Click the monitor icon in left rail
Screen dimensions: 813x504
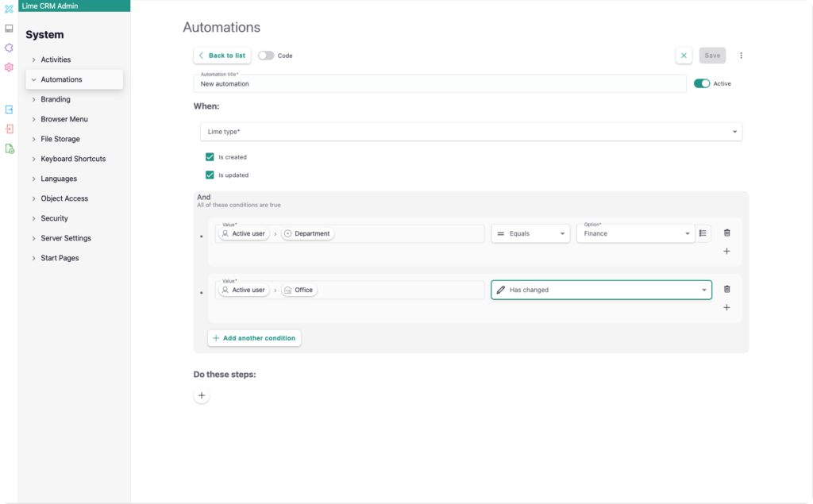9,29
